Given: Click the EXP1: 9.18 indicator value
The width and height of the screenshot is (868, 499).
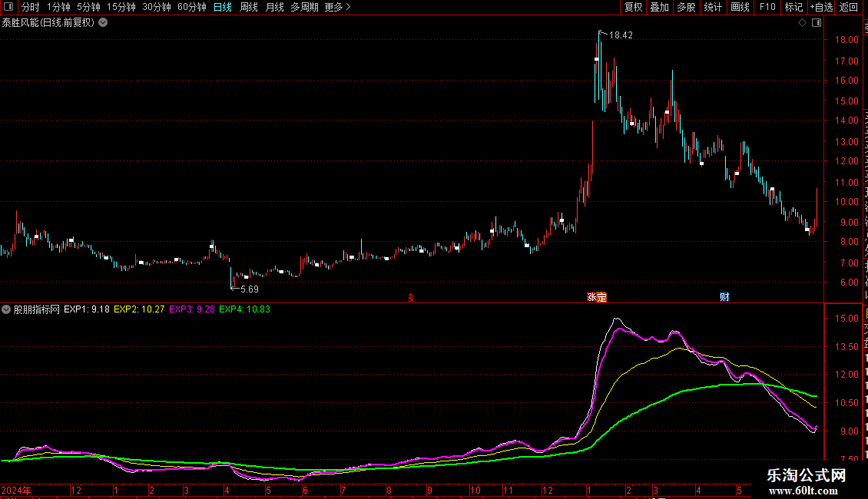Looking at the screenshot, I should click(x=86, y=310).
